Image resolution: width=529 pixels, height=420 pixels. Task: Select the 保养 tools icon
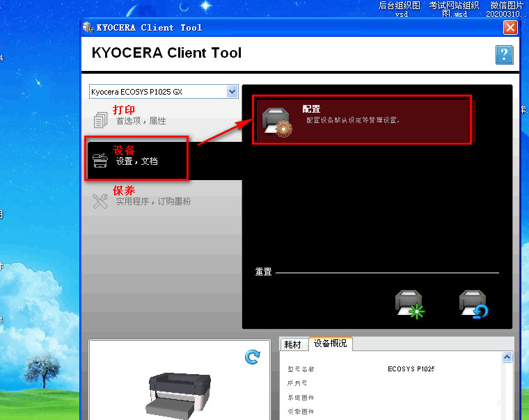(100, 201)
